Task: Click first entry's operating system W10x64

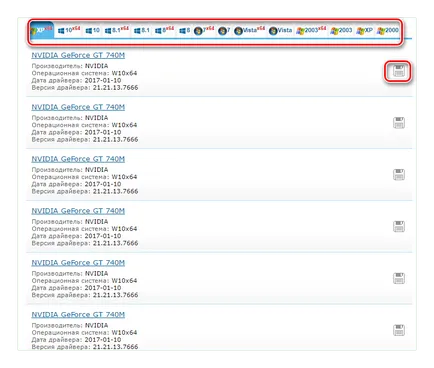Action: pyautogui.click(x=124, y=73)
